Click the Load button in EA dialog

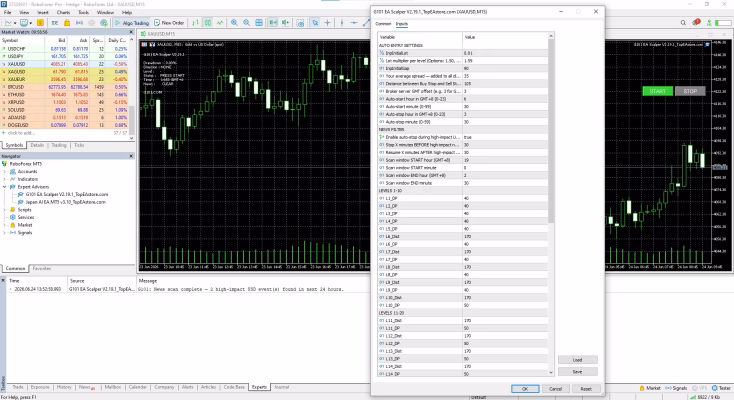coord(577,360)
